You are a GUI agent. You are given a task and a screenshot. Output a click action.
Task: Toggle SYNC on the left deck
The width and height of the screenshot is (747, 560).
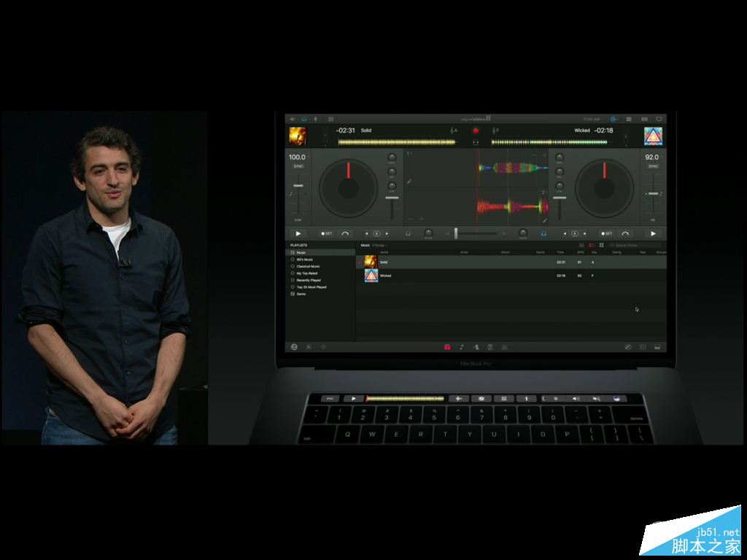click(298, 167)
